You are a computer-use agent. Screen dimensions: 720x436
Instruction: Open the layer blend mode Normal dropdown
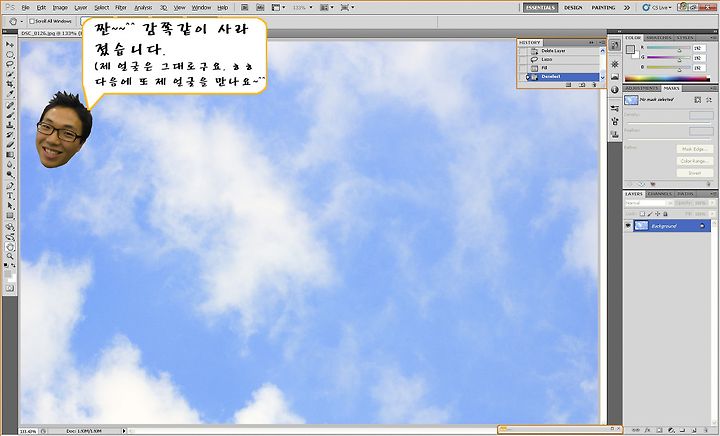(x=648, y=203)
